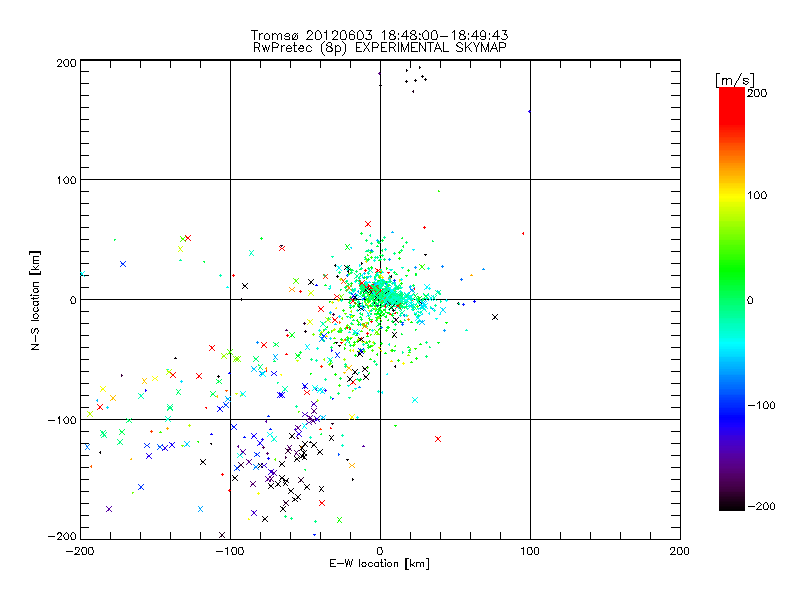This screenshot has height=600, width=800.
Task: Click the 'E-W location [km]' axis label
Action: click(379, 563)
